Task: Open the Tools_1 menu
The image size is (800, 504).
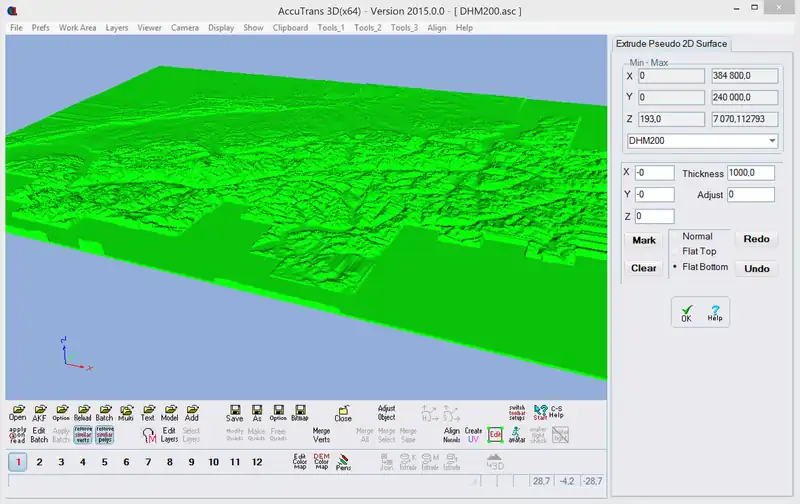Action: (329, 28)
